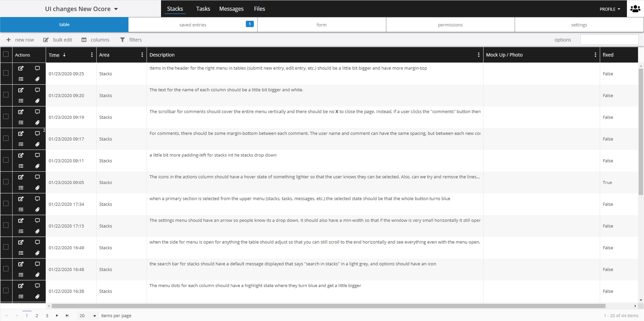Open comments icon for 09:17 row
The width and height of the screenshot is (644, 321).
click(37, 134)
